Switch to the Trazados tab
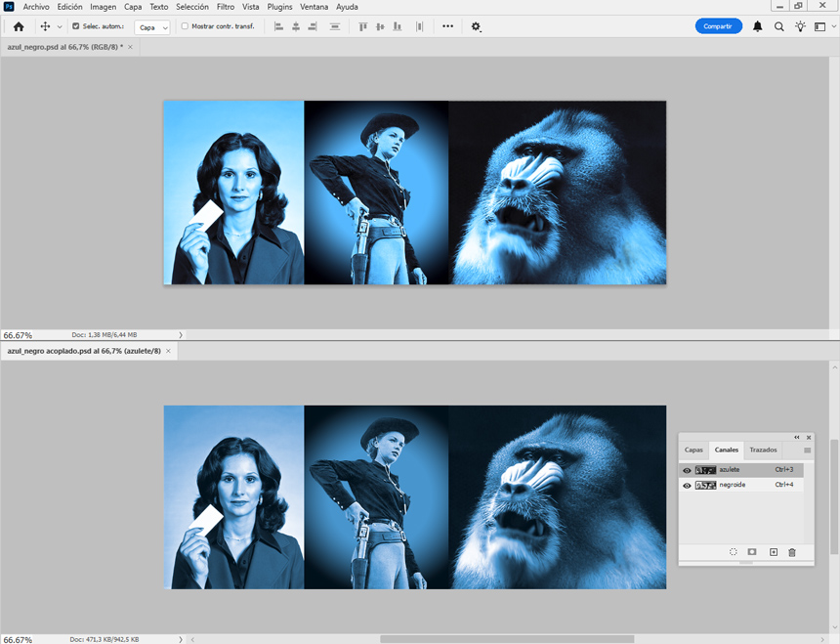Viewport: 840px width, 644px height. coord(763,451)
